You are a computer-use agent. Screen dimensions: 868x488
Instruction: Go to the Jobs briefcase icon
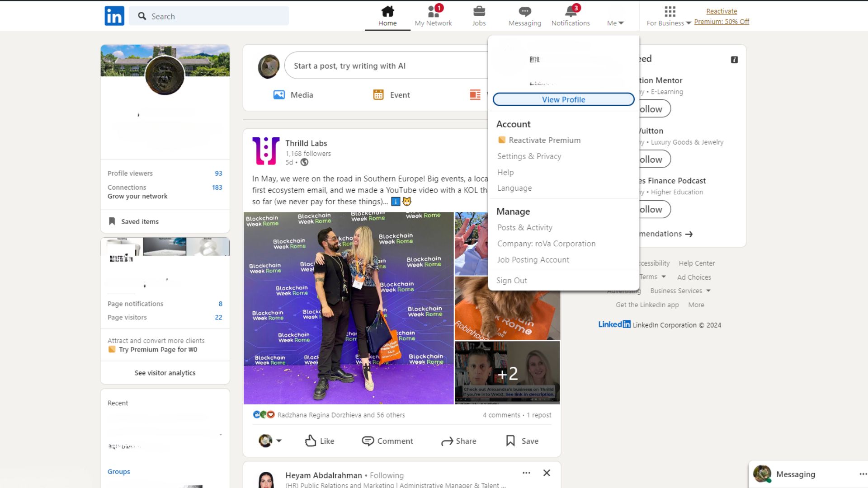click(x=479, y=11)
